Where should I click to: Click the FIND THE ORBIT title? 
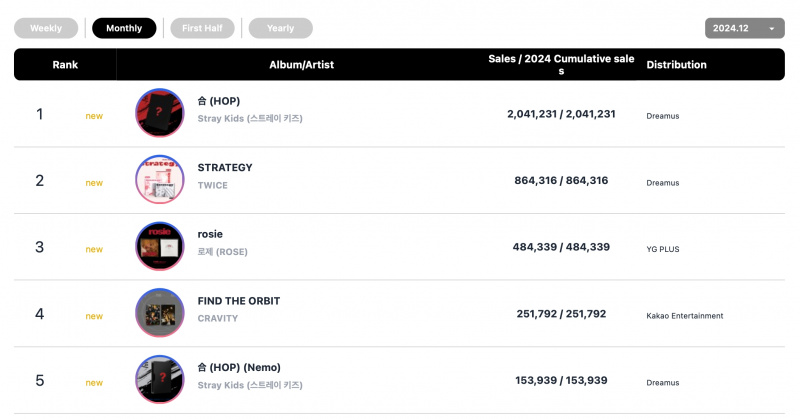click(239, 301)
